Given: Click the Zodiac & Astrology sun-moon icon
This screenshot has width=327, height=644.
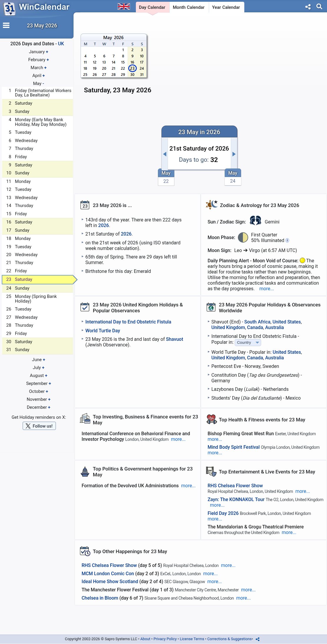Looking at the screenshot, I should (x=212, y=204).
